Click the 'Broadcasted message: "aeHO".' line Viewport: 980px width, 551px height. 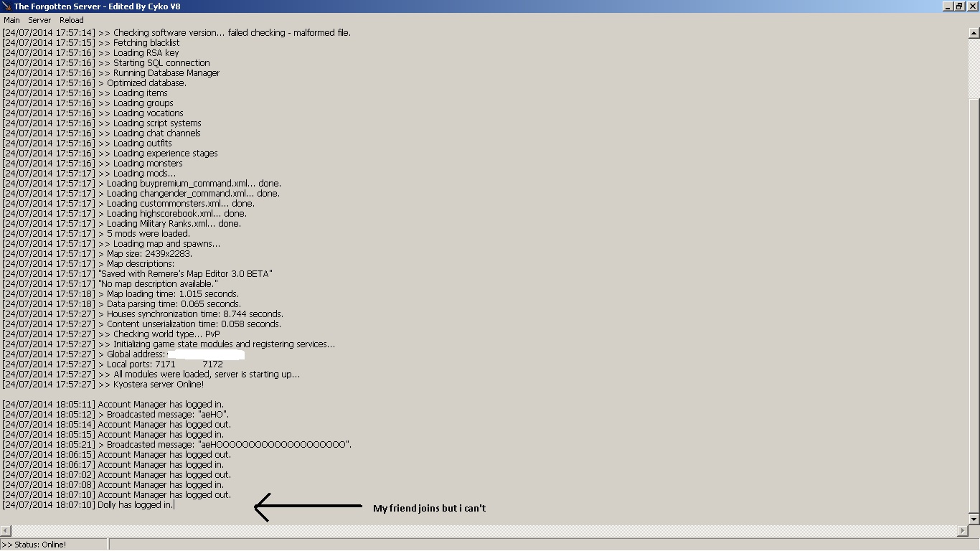coord(116,415)
